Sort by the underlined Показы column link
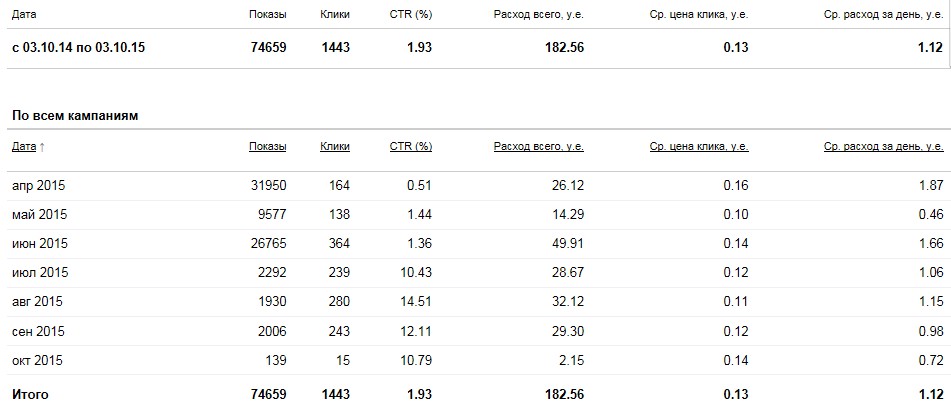Image resolution: width=951 pixels, height=413 pixels. pyautogui.click(x=267, y=146)
